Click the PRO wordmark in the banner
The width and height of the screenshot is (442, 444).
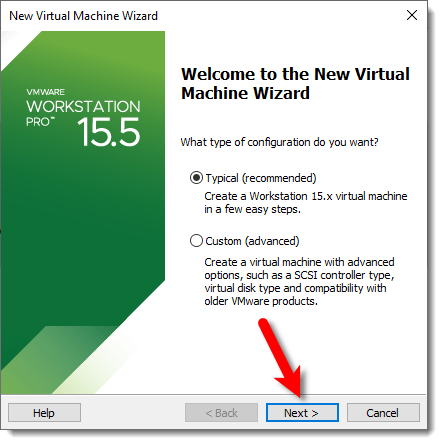point(40,122)
